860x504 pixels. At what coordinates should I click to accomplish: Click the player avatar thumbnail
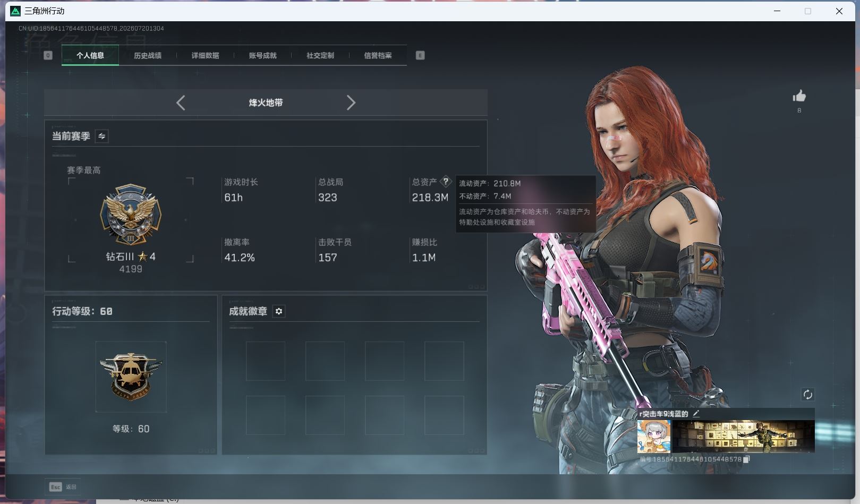point(654,437)
